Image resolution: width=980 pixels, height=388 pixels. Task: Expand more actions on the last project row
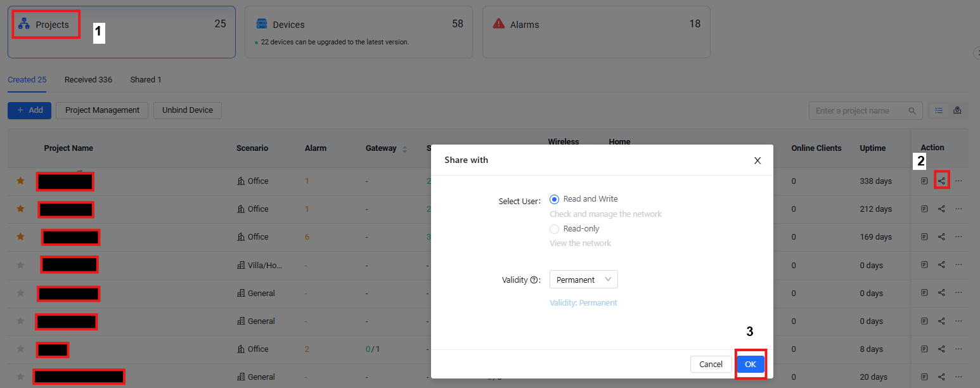958,377
